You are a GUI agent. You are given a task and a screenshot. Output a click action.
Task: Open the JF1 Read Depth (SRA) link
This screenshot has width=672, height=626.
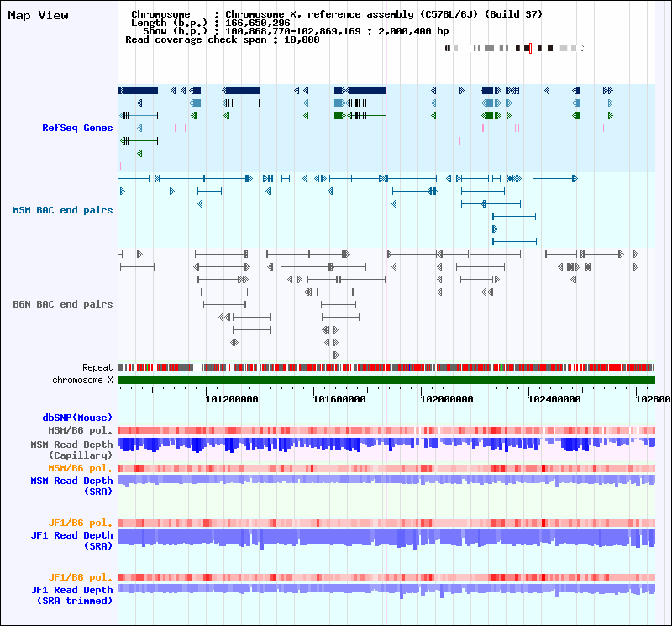[71, 540]
